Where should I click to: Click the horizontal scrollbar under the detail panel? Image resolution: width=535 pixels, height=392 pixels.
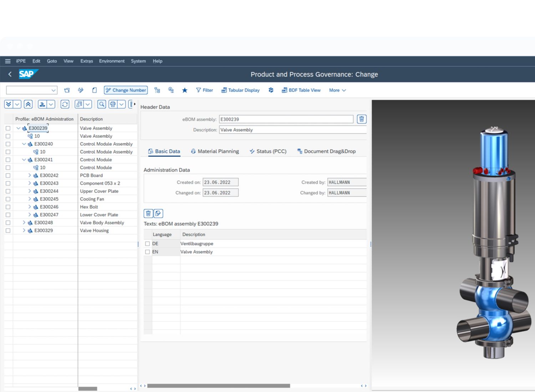[x=218, y=386]
